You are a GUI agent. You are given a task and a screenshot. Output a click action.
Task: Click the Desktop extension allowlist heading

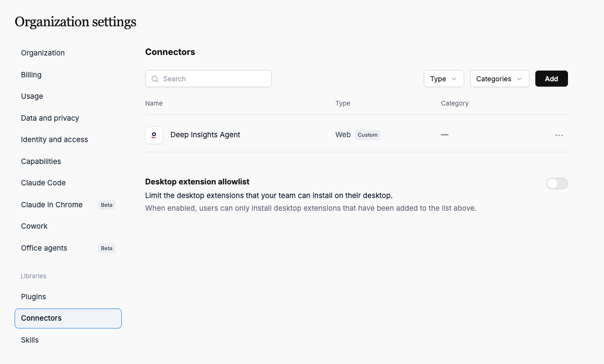197,182
